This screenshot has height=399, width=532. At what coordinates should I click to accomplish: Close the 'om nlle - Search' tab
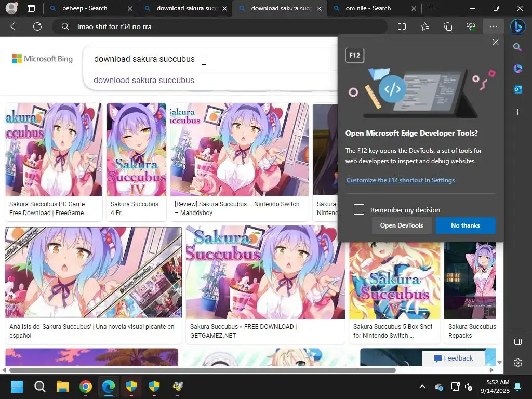(x=414, y=8)
